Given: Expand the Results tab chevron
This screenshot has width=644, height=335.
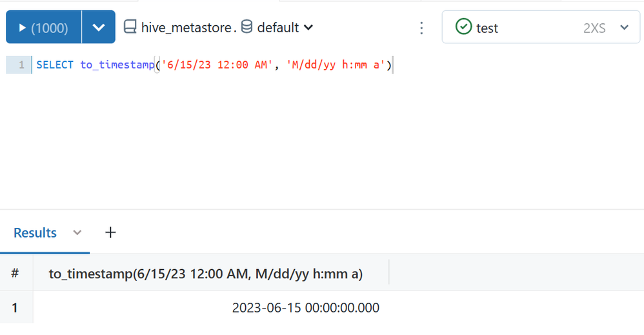Looking at the screenshot, I should click(x=77, y=232).
